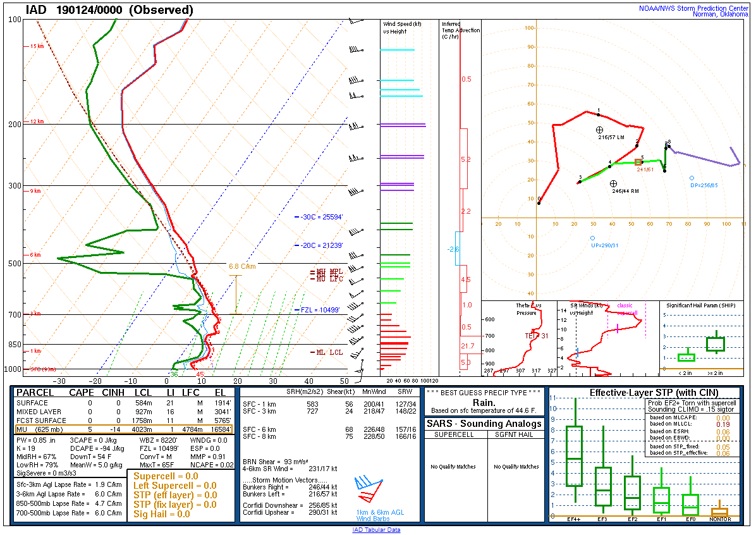The height and width of the screenshot is (535, 756).
Task: Click the '6.8 C/km' lapse rate label
Action: click(243, 266)
